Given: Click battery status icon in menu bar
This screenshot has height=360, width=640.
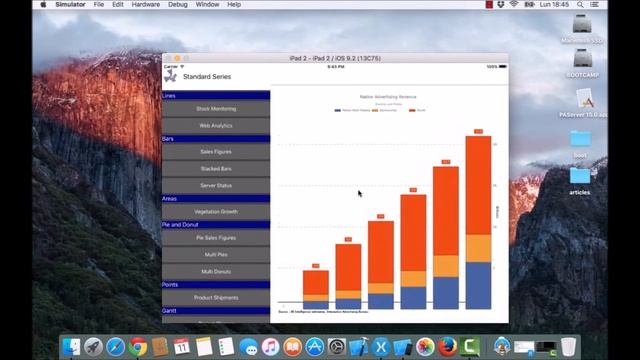Looking at the screenshot, I should (530, 4).
